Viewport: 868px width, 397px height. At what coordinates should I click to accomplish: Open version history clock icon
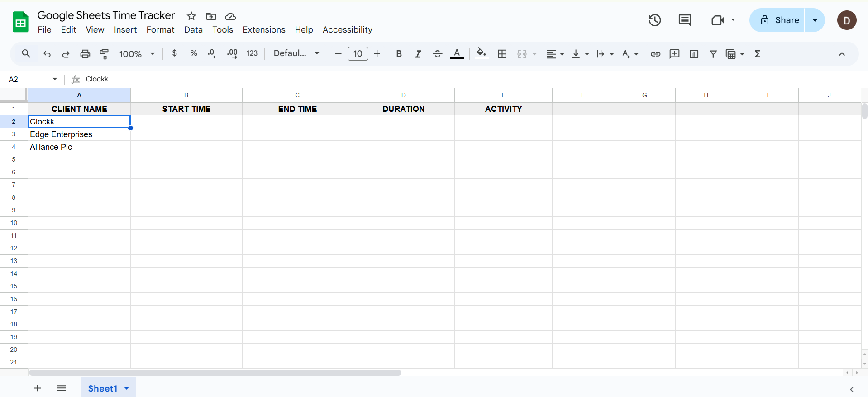point(654,20)
